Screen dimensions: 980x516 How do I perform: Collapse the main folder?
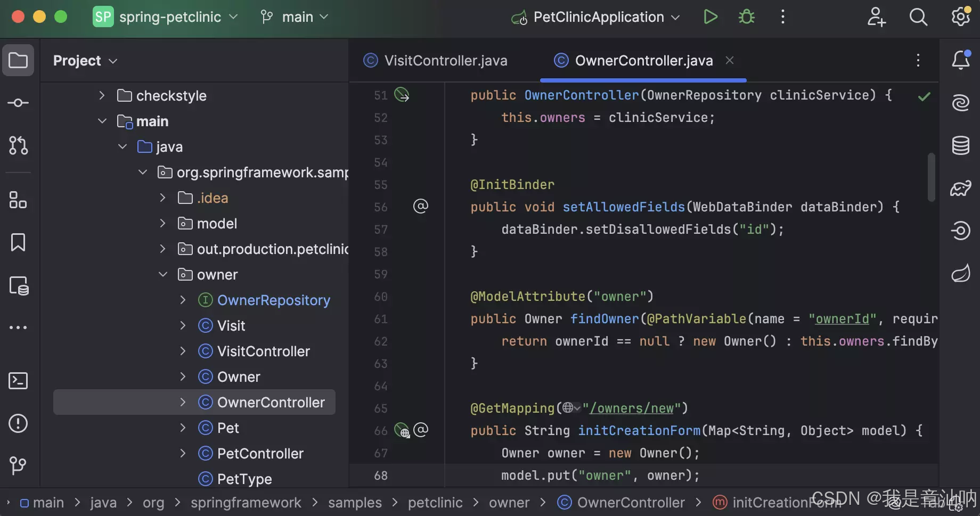[102, 121]
